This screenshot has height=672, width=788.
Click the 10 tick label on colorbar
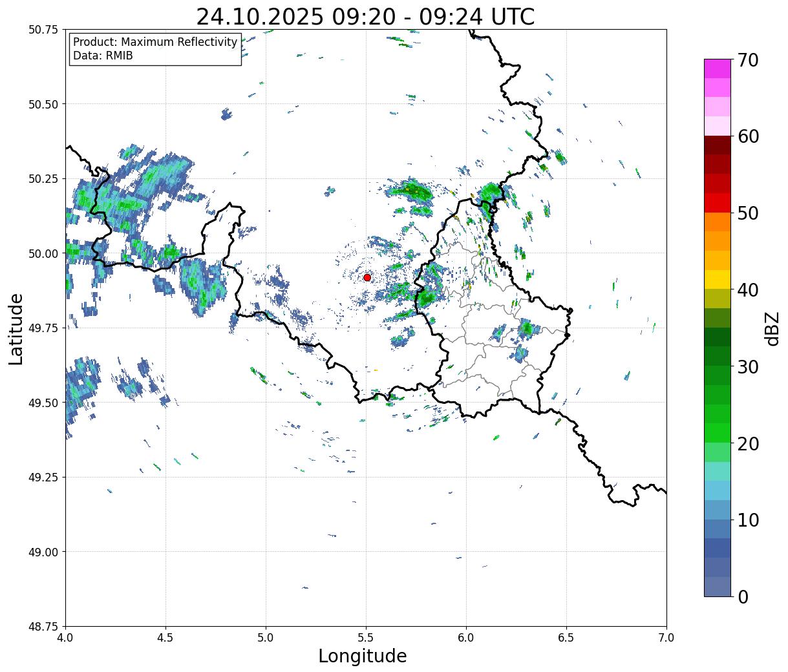[x=748, y=520]
